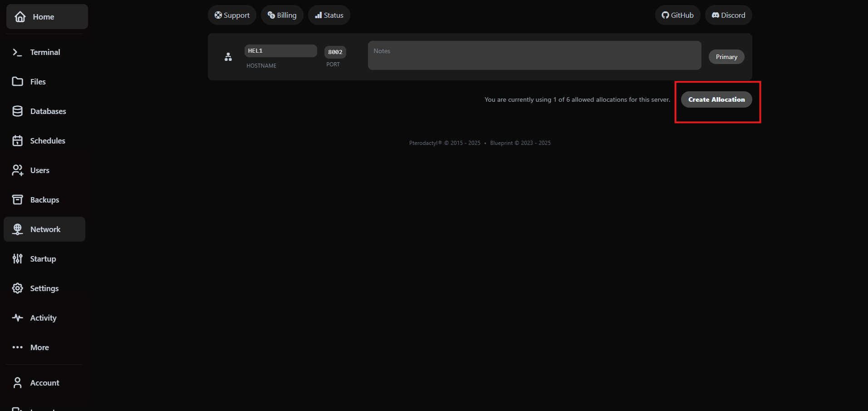Open the Status page

[x=329, y=15]
